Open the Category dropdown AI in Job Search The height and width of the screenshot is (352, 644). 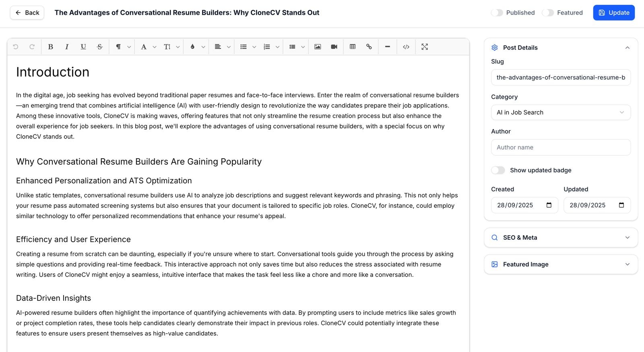561,112
